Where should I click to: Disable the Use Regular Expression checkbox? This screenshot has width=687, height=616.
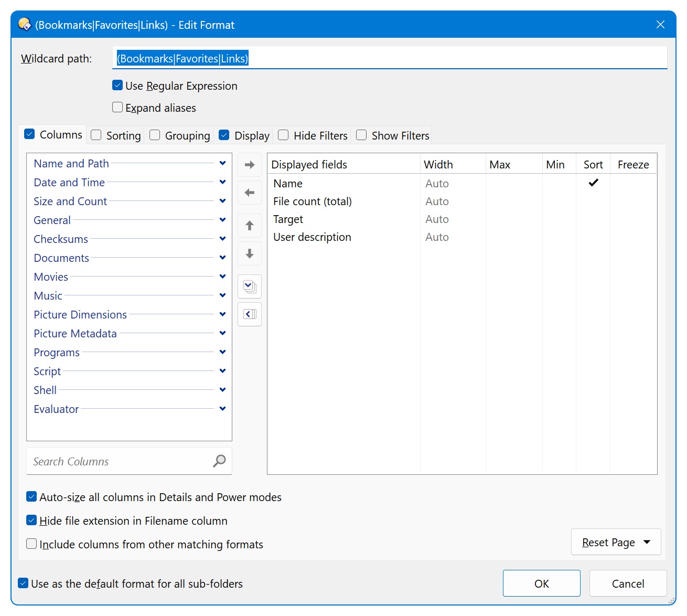(117, 85)
